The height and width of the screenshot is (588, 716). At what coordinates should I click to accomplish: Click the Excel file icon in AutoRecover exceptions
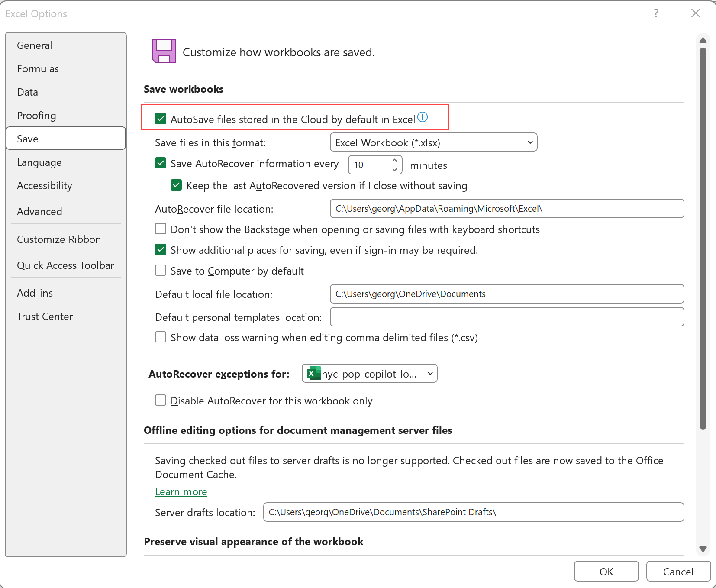coord(313,373)
